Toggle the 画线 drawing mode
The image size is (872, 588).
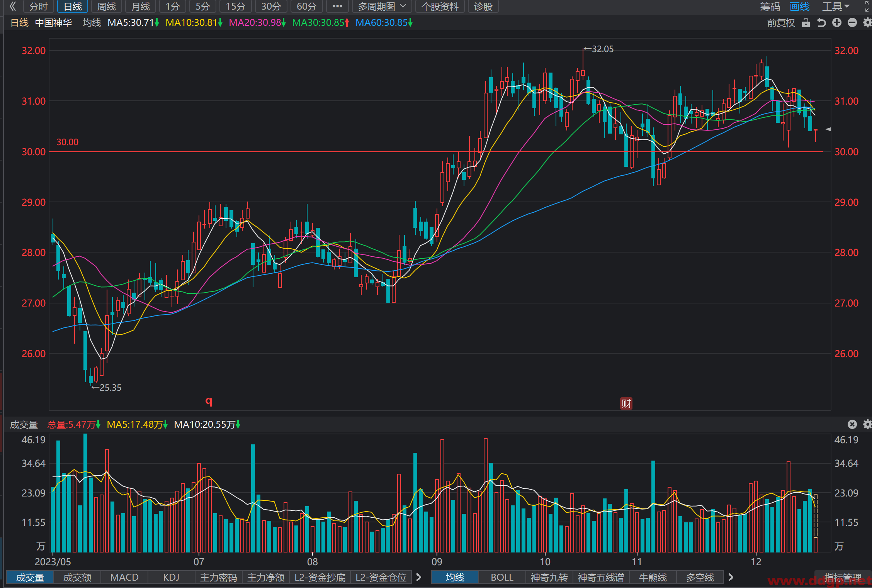tap(799, 7)
